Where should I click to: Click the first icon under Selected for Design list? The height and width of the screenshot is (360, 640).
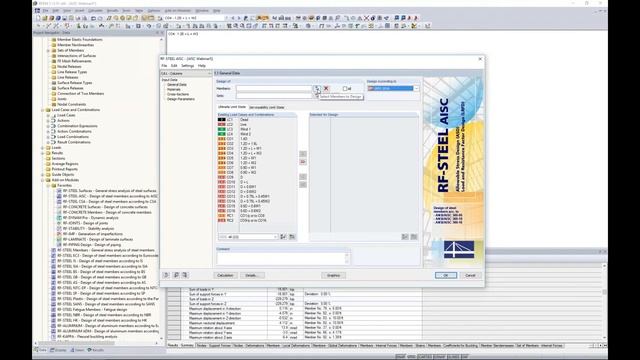pyautogui.click(x=405, y=237)
